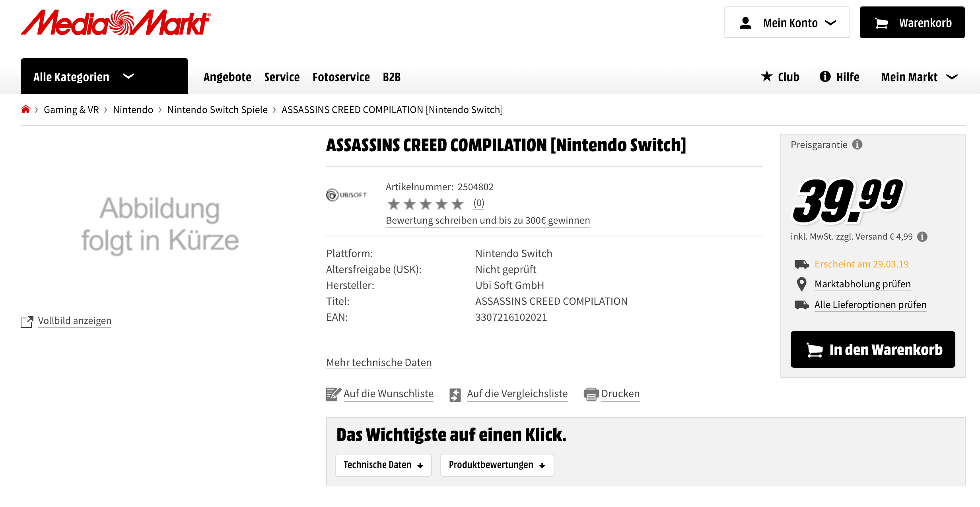Click the Ubisoft brand logo
The width and height of the screenshot is (980, 507).
[x=346, y=195]
